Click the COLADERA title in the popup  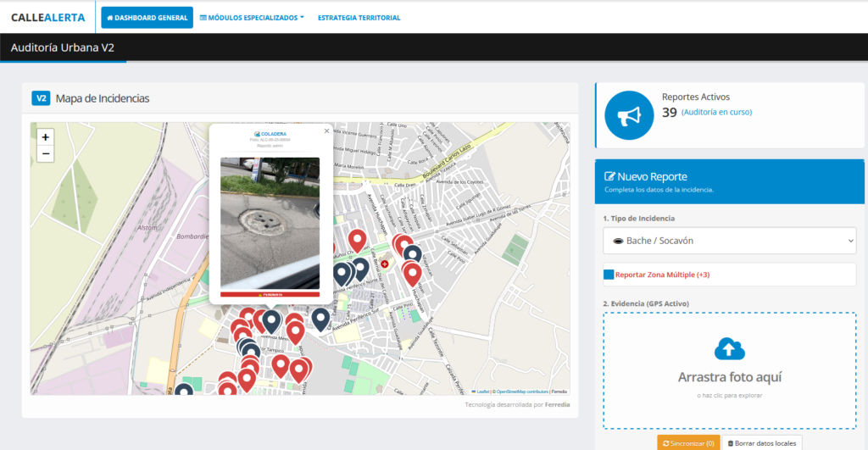pos(270,134)
